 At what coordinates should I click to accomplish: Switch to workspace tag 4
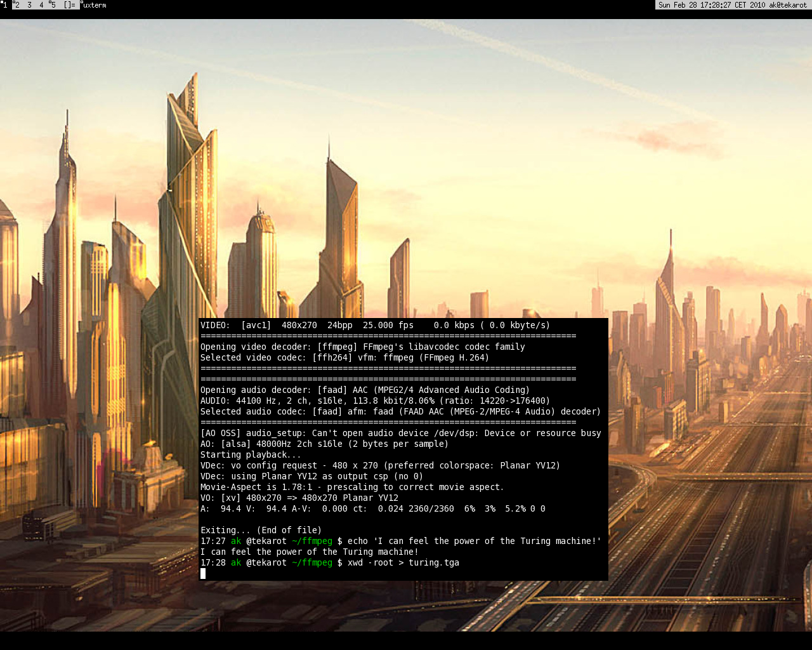(41, 4)
